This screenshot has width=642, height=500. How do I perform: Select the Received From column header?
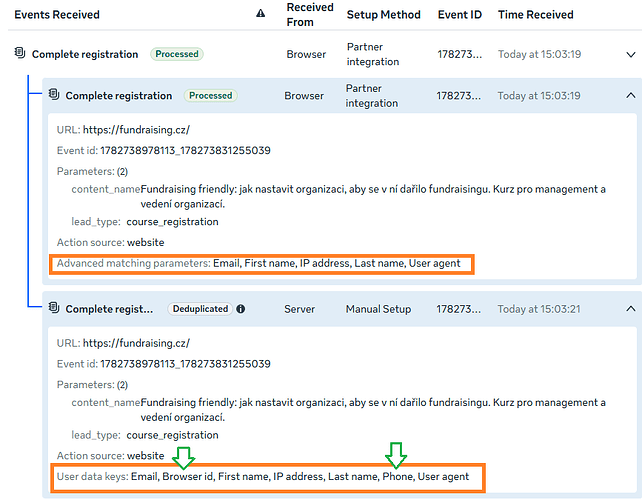310,15
